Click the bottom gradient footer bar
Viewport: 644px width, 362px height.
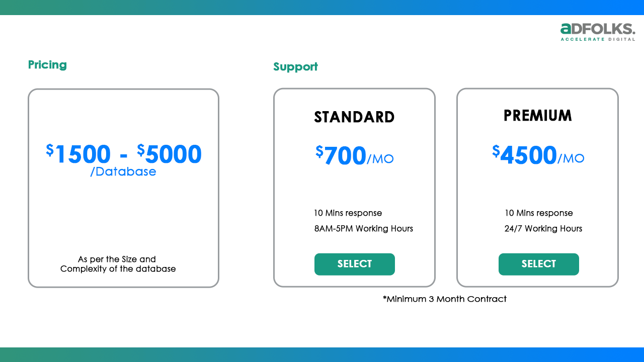(x=322, y=354)
